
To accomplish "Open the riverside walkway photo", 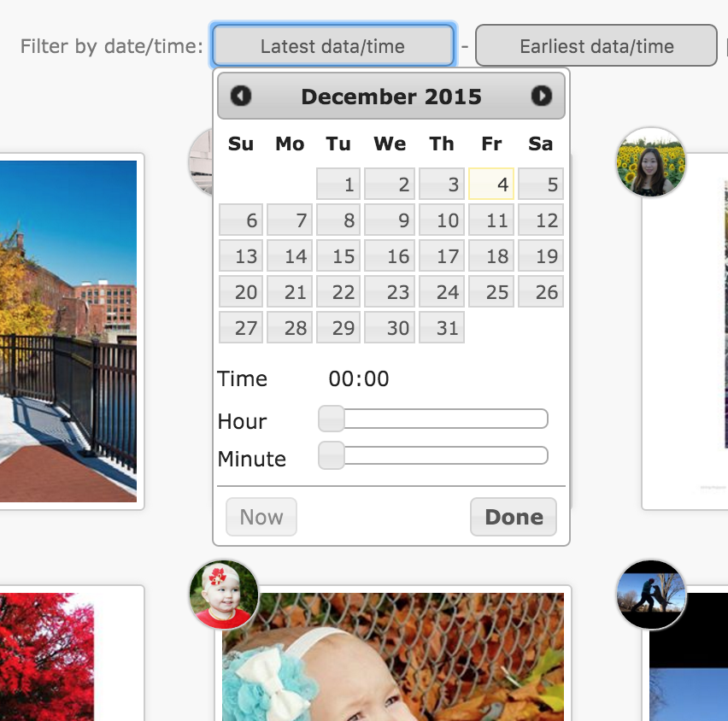I will click(68, 331).
